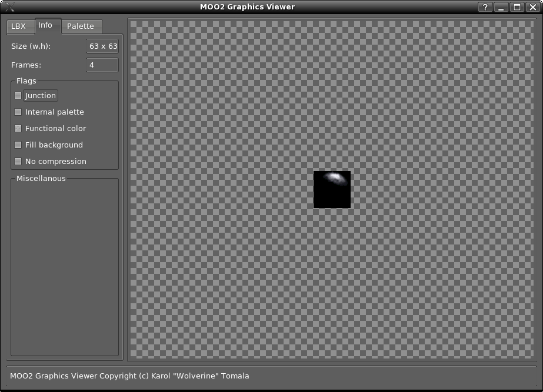Minimize the MOO2 Graphics Viewer window
The width and height of the screenshot is (543, 392).
501,7
